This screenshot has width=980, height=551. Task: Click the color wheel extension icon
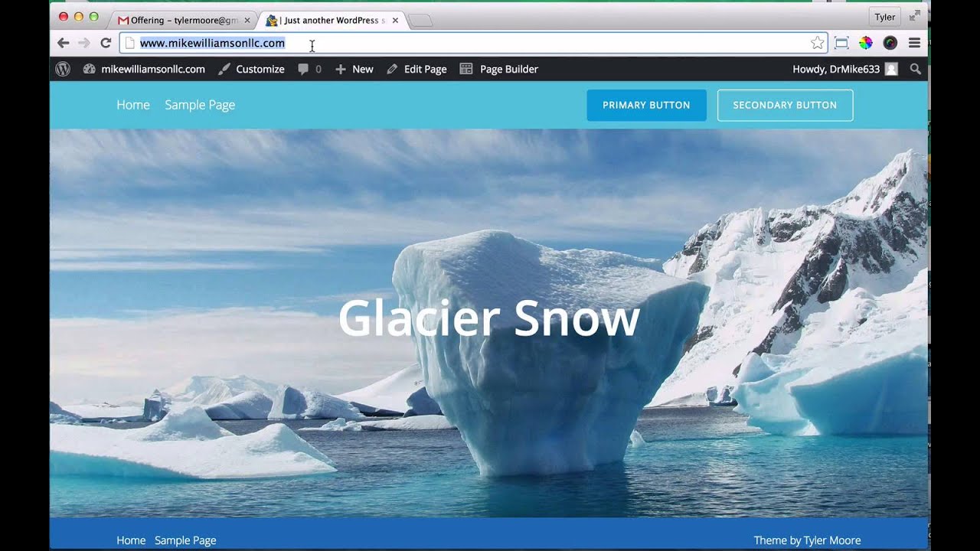866,44
